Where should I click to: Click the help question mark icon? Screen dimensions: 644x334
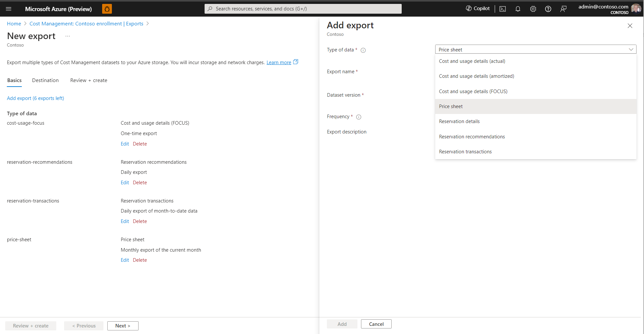click(548, 9)
